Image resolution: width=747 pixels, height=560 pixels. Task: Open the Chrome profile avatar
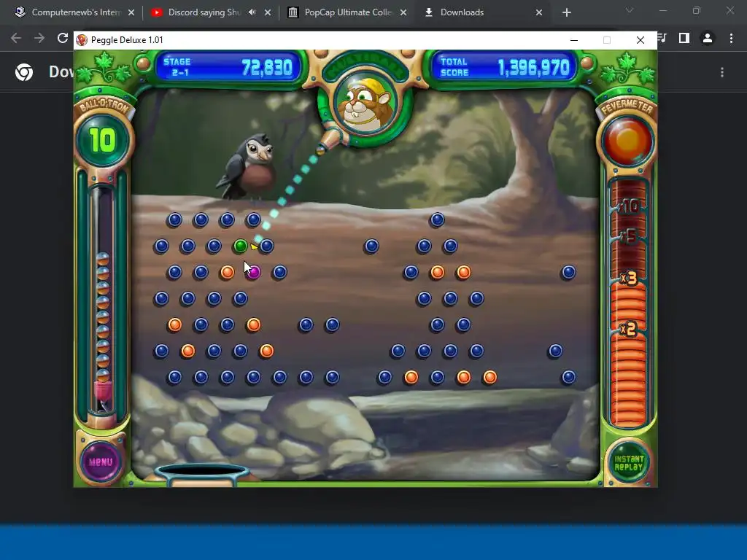(x=708, y=38)
